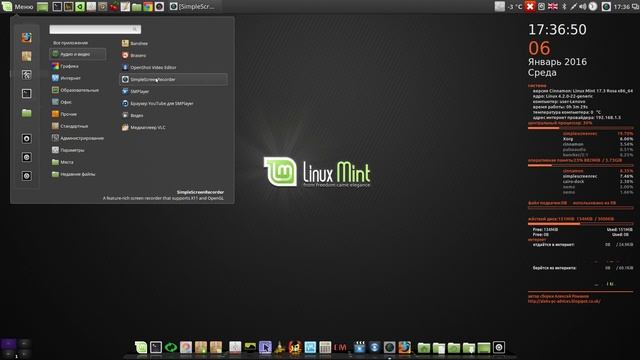
Task: Select the Администрирование category
Action: click(78, 138)
